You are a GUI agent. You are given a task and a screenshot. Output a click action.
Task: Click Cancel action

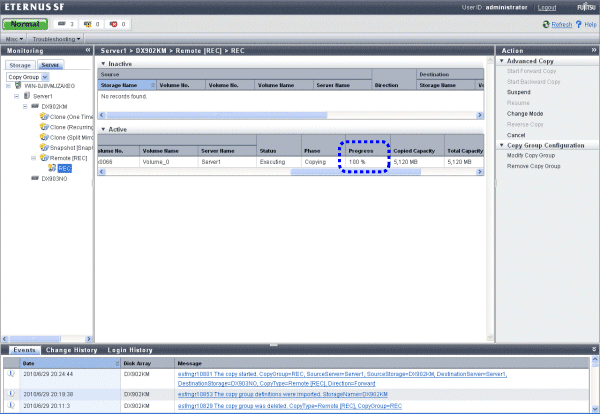516,135
